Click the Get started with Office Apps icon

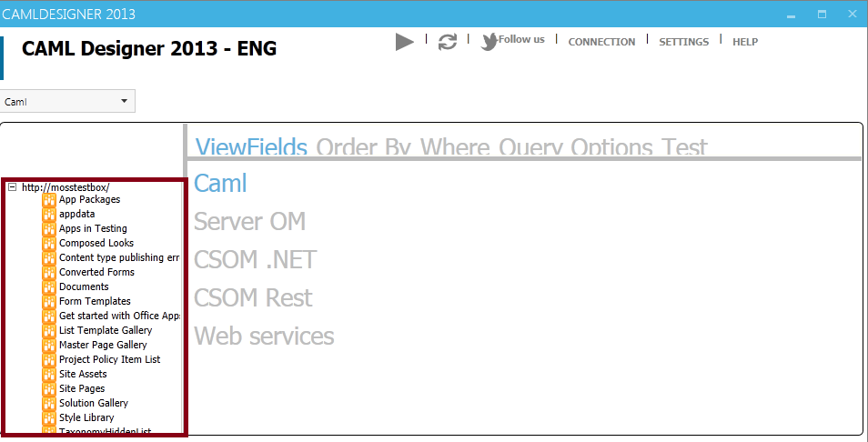[49, 316]
